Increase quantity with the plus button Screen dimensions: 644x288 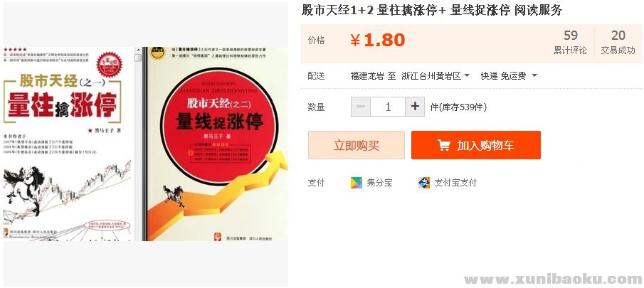click(x=415, y=107)
